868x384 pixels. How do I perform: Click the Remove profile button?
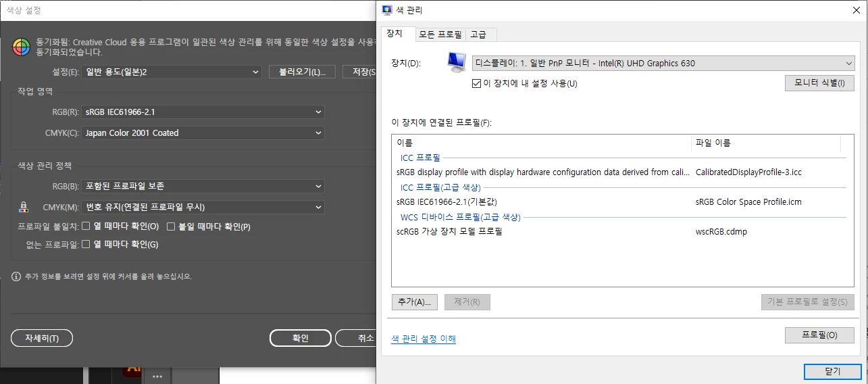(467, 302)
